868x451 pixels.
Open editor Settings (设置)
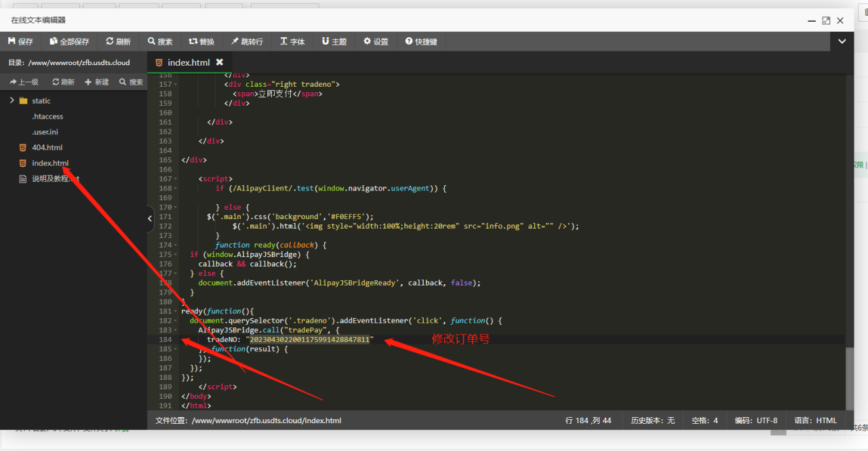click(x=376, y=41)
